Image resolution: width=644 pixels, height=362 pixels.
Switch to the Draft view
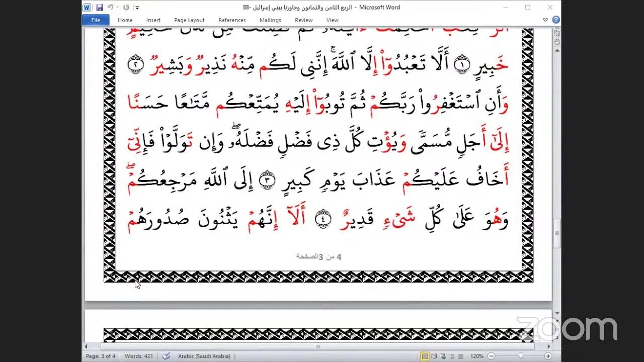[460, 356]
